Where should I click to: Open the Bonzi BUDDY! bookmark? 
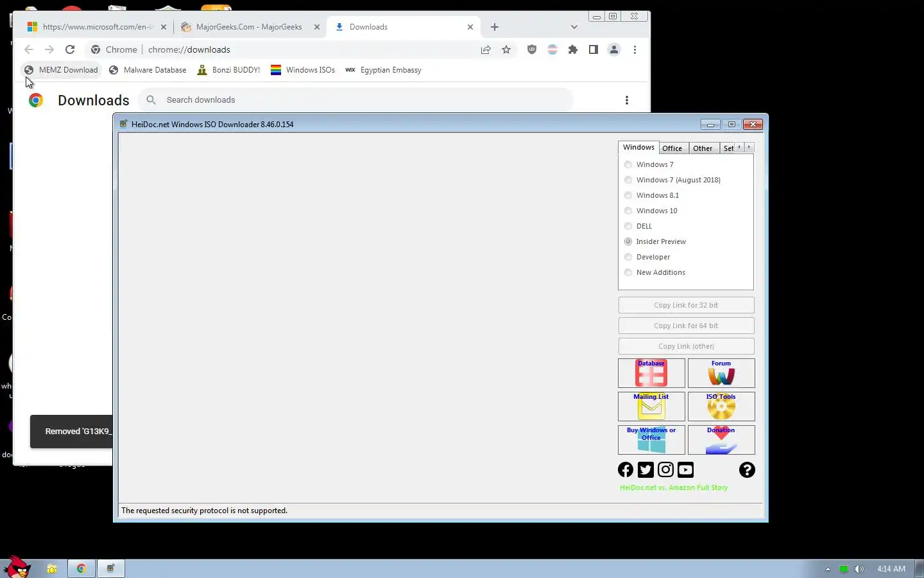(x=228, y=70)
